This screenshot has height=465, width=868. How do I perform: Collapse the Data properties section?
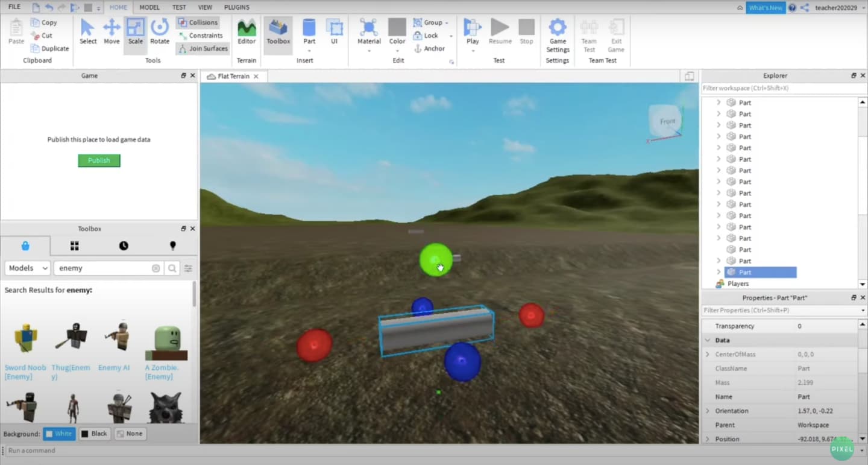click(x=708, y=340)
